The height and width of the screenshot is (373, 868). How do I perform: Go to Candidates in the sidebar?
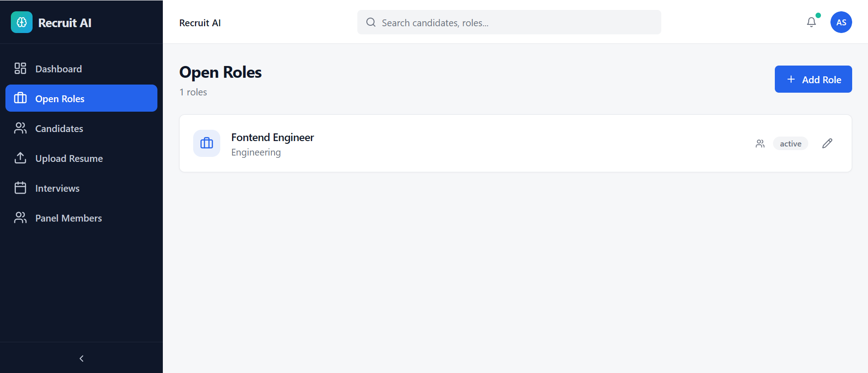click(59, 129)
